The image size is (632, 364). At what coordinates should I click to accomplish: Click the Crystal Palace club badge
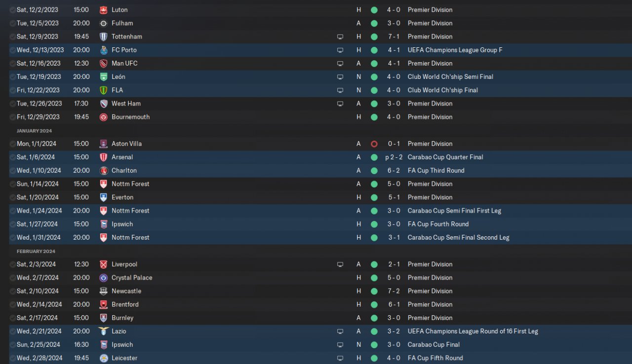[103, 278]
